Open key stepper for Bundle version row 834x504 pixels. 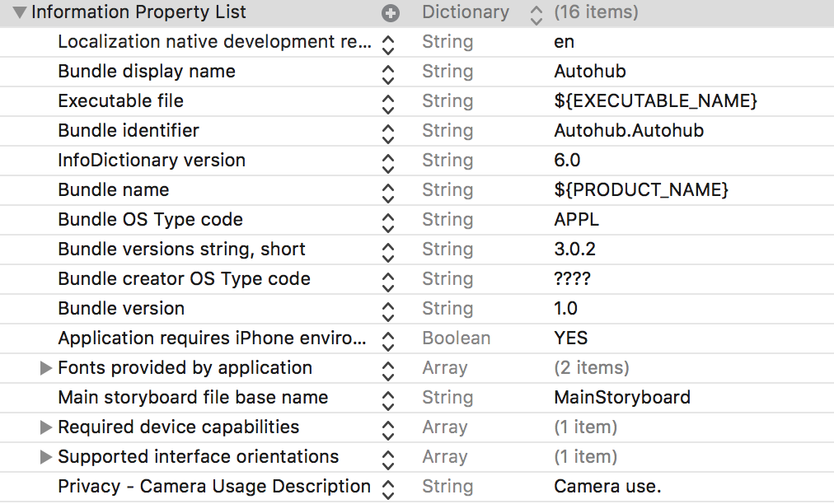(389, 310)
